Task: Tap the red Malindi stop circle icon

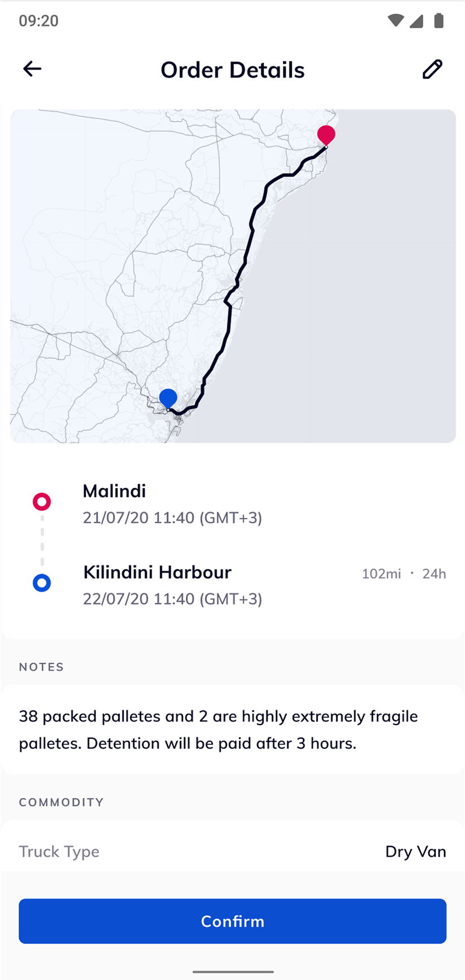Action: [x=42, y=501]
